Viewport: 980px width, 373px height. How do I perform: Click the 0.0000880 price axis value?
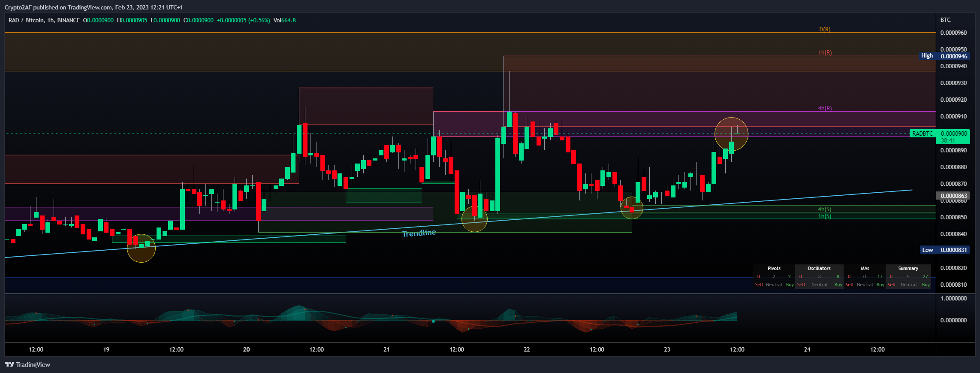click(953, 167)
